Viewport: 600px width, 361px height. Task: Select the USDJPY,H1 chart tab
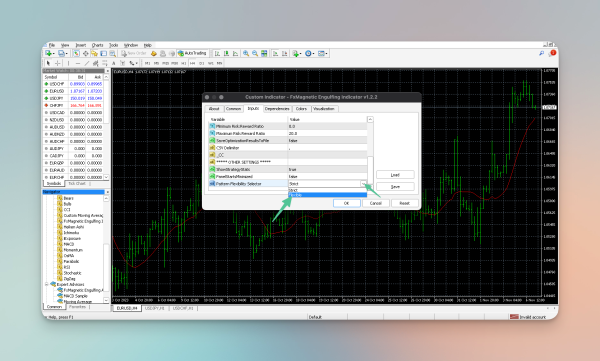[155, 308]
